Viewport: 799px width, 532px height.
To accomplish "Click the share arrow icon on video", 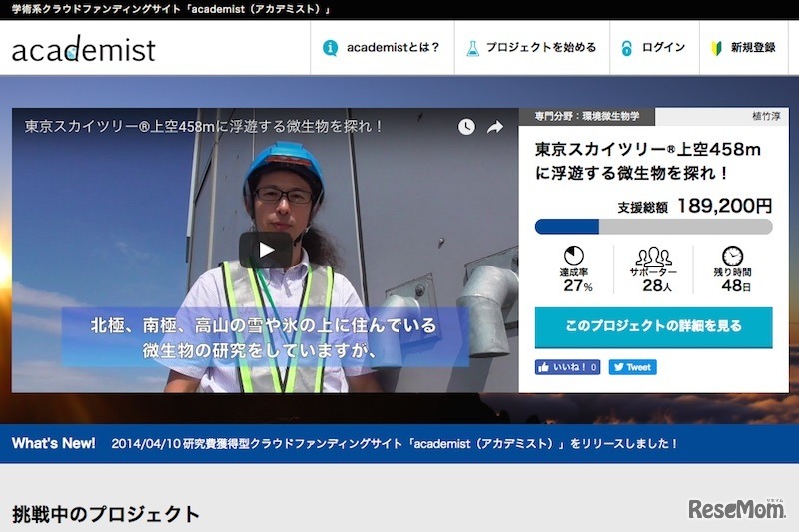I will (x=494, y=127).
